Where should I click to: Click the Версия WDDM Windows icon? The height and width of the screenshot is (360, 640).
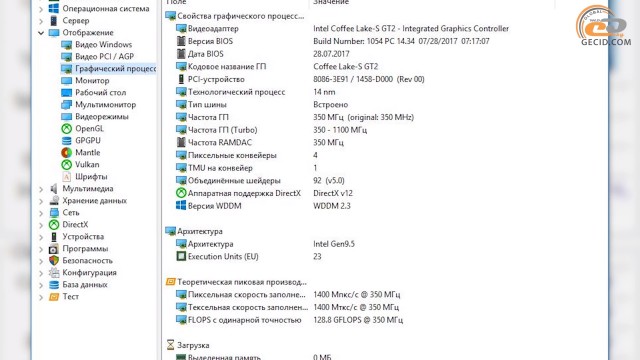(x=181, y=206)
